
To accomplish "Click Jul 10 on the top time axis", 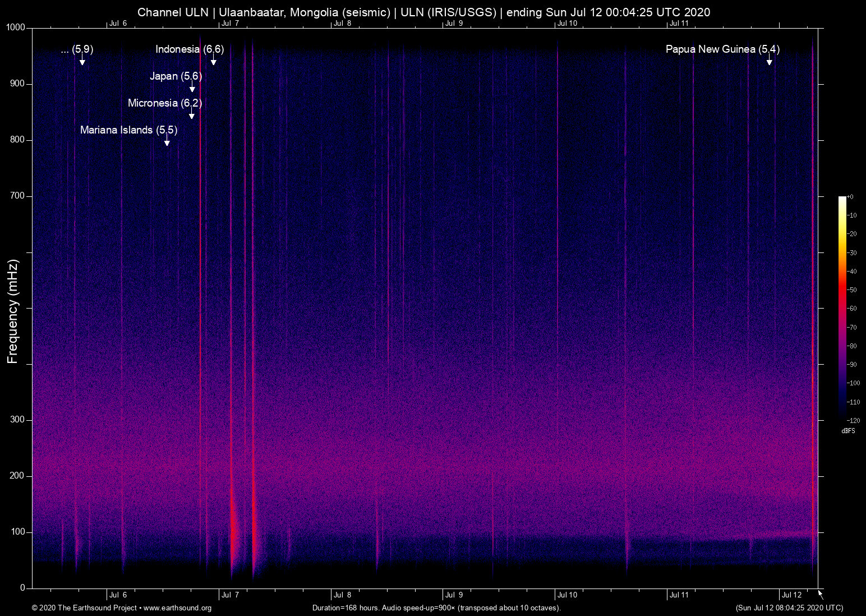I will (x=567, y=24).
